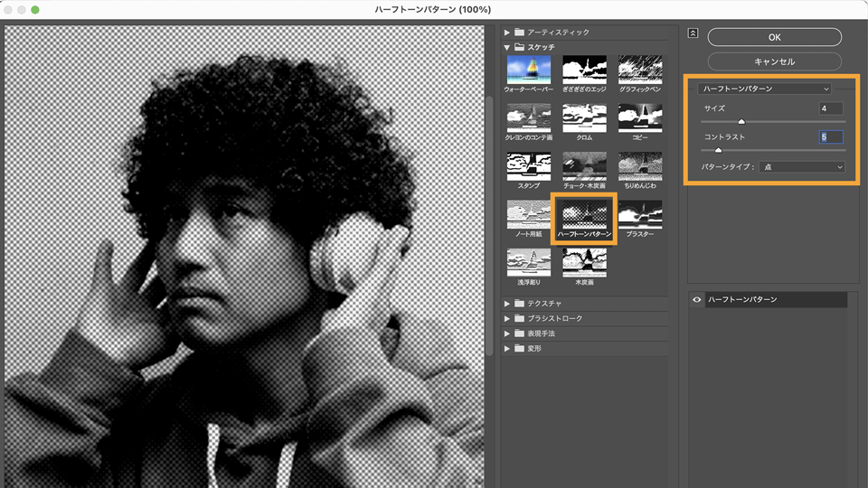
Task: Adjust the コントラスト slider handle
Action: (x=719, y=151)
